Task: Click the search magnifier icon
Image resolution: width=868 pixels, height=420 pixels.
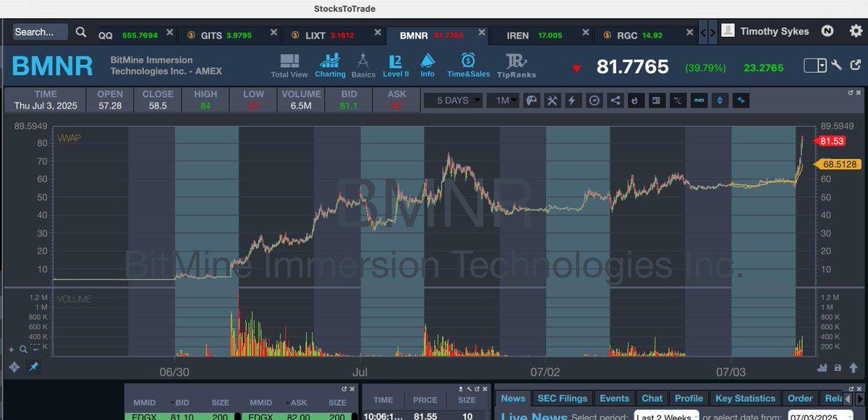Action: point(82,32)
